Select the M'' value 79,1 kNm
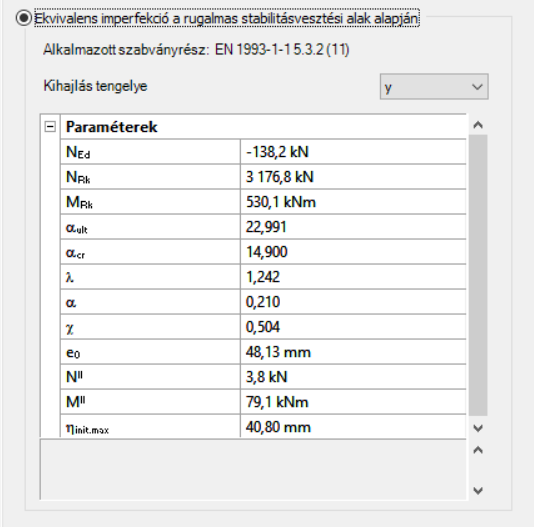The image size is (534, 527). (353, 402)
